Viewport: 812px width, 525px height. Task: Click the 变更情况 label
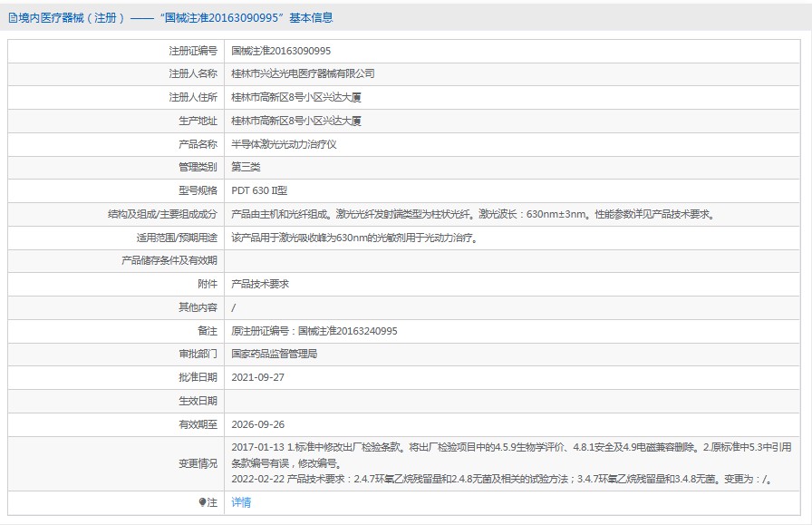pyautogui.click(x=198, y=463)
